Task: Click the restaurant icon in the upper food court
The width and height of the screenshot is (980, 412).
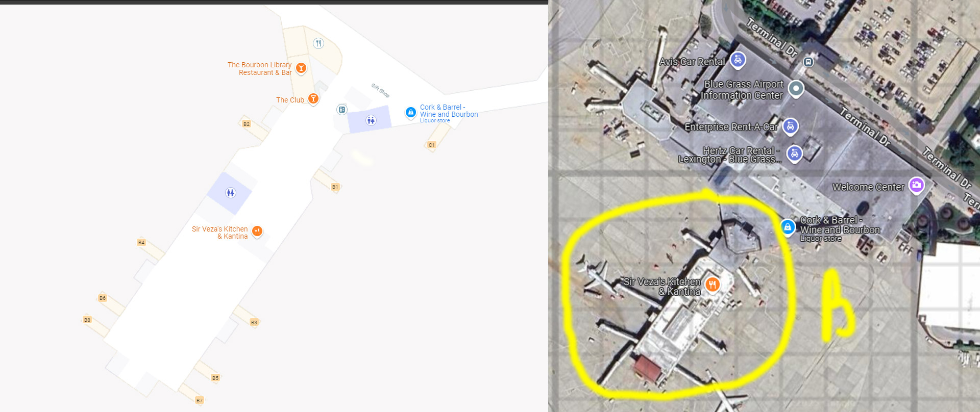Action: tap(318, 43)
